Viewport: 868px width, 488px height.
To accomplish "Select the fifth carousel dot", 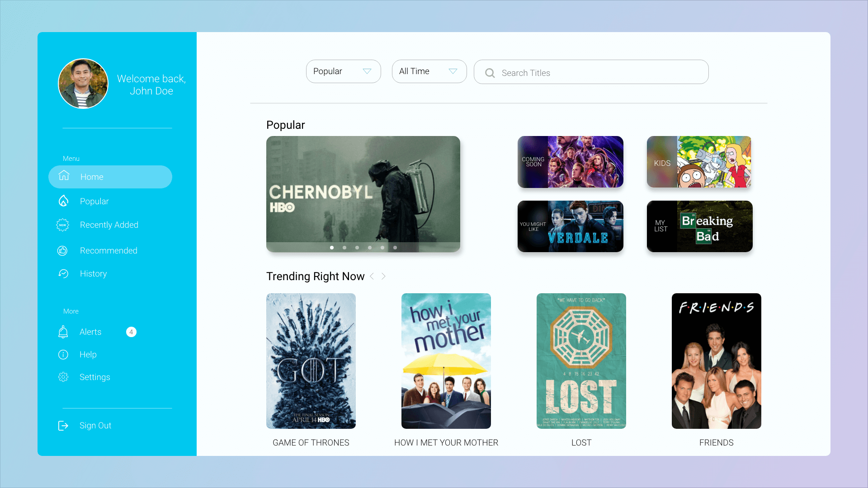I will pos(382,248).
